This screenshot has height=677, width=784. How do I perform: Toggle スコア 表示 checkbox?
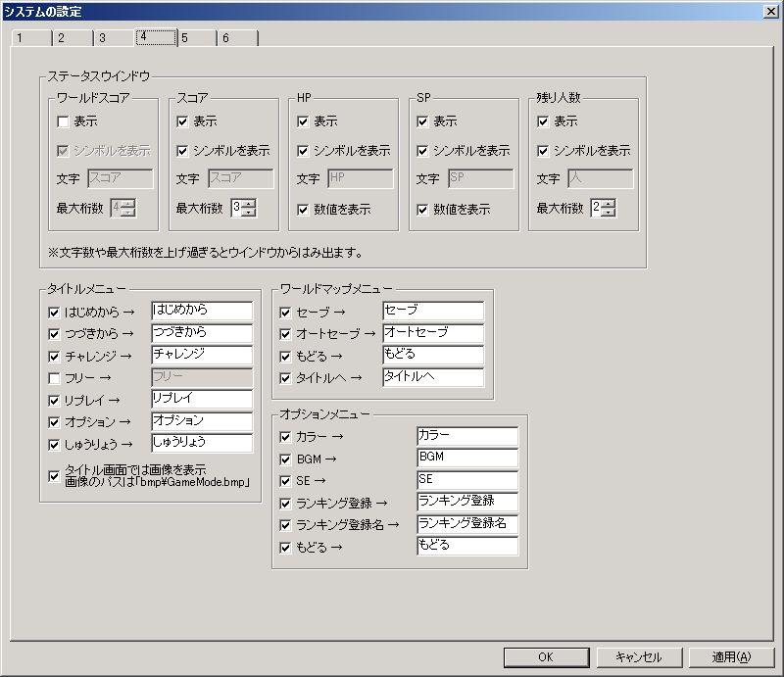pyautogui.click(x=182, y=121)
